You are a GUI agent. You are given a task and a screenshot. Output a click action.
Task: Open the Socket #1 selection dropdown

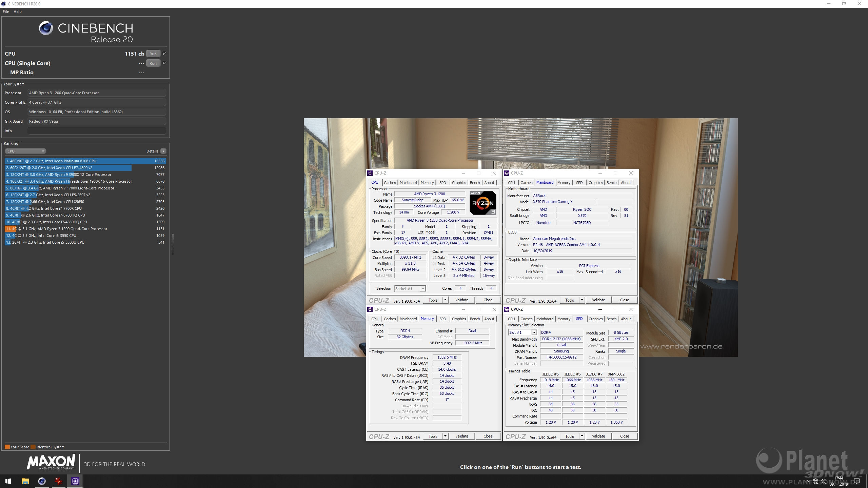point(410,289)
